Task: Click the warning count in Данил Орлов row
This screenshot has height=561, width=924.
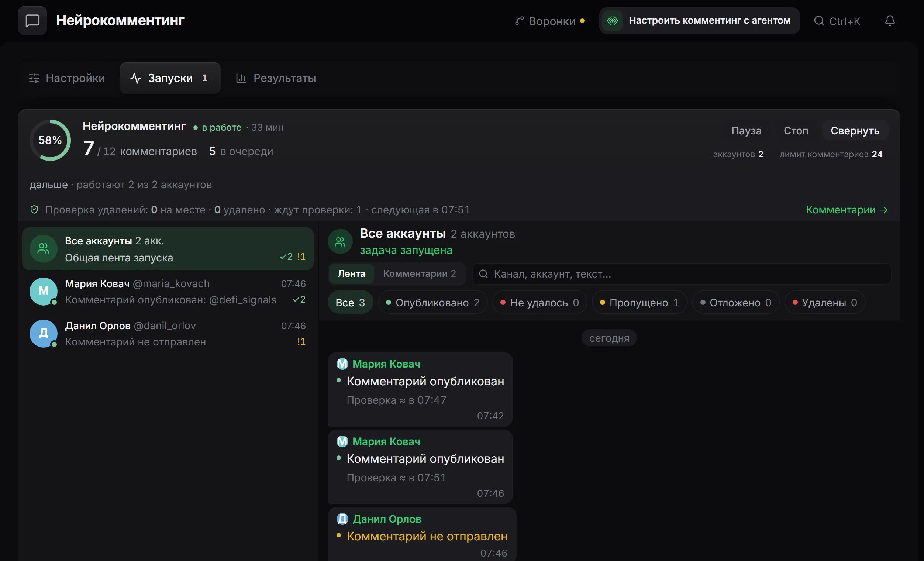Action: (301, 342)
